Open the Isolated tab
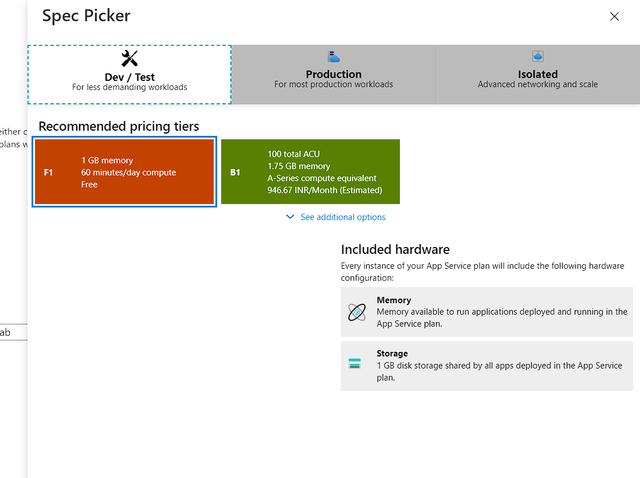 (x=538, y=74)
